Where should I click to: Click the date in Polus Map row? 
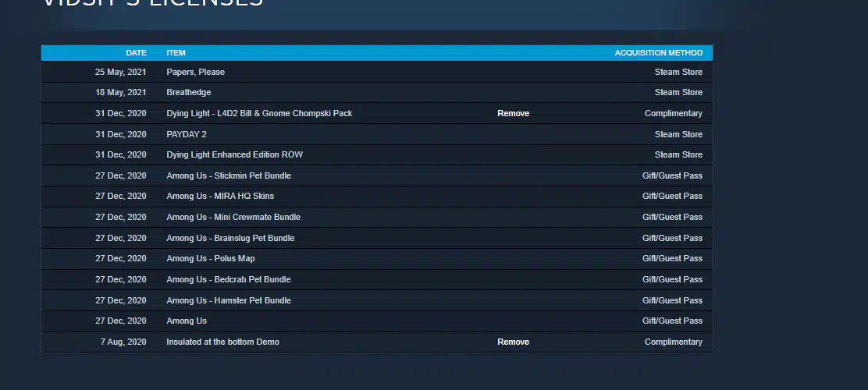pyautogui.click(x=121, y=259)
